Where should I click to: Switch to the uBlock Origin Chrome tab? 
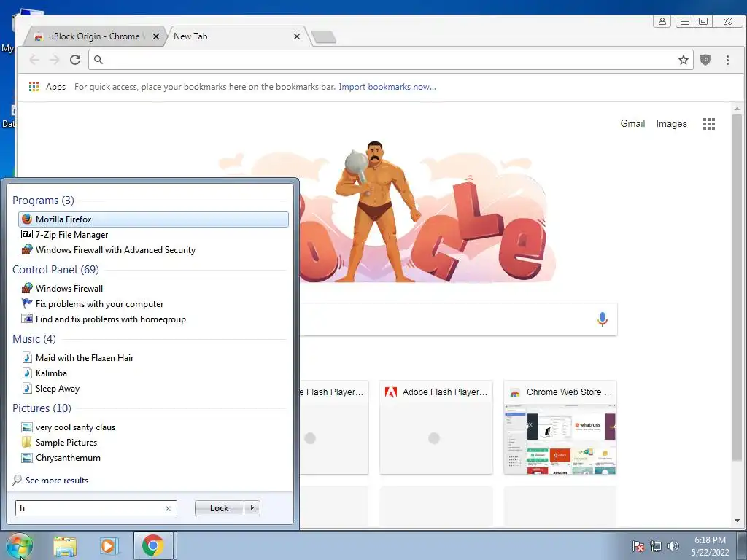(93, 36)
